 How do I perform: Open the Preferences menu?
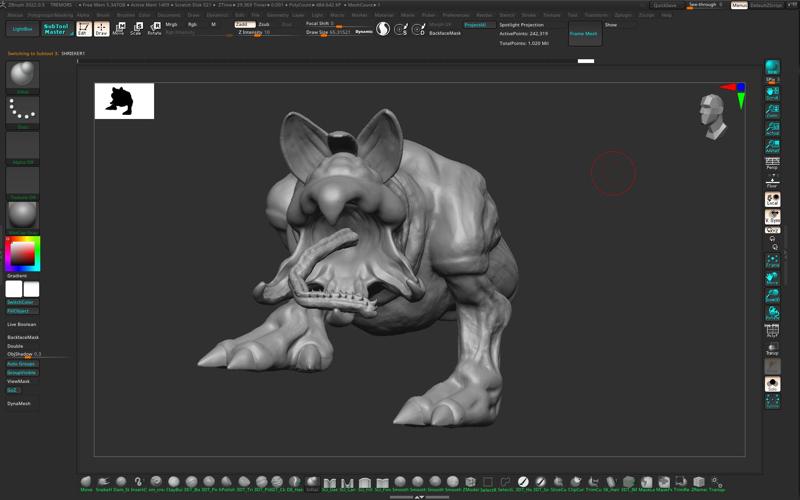pos(455,15)
